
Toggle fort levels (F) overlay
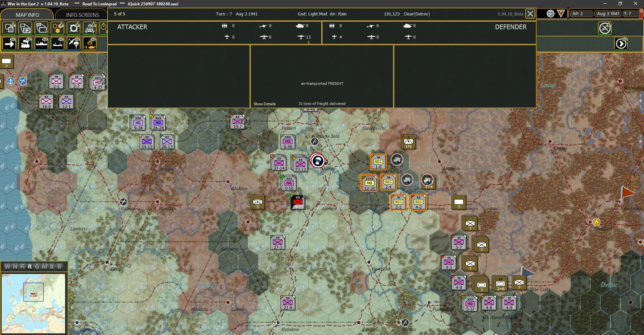coord(73,28)
